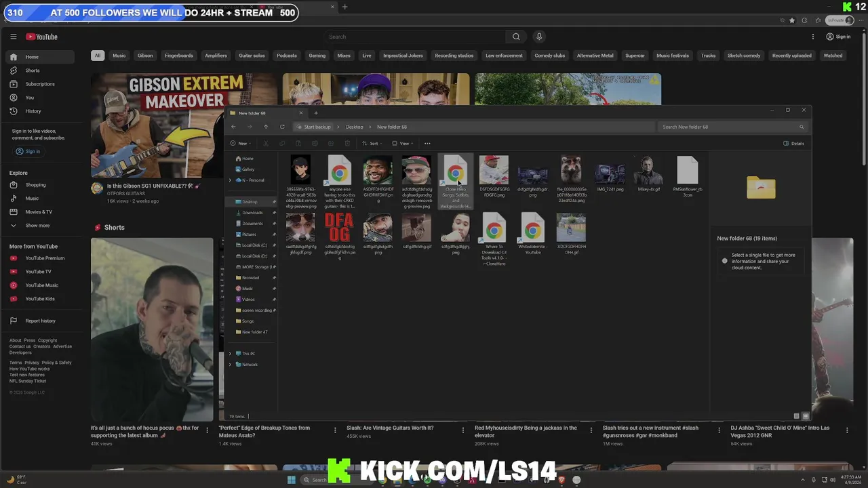The image size is (868, 488).
Task: Open the See more (three dots) toolbar menu
Action: 427,143
